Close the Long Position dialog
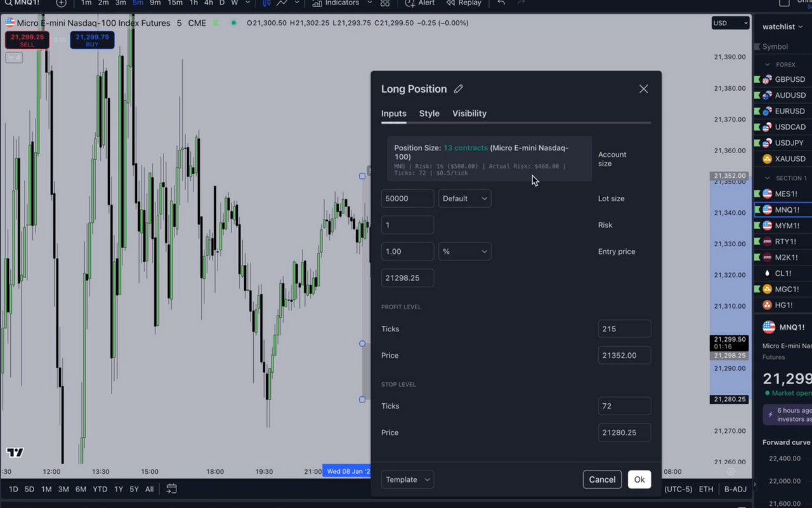The image size is (812, 508). [643, 89]
